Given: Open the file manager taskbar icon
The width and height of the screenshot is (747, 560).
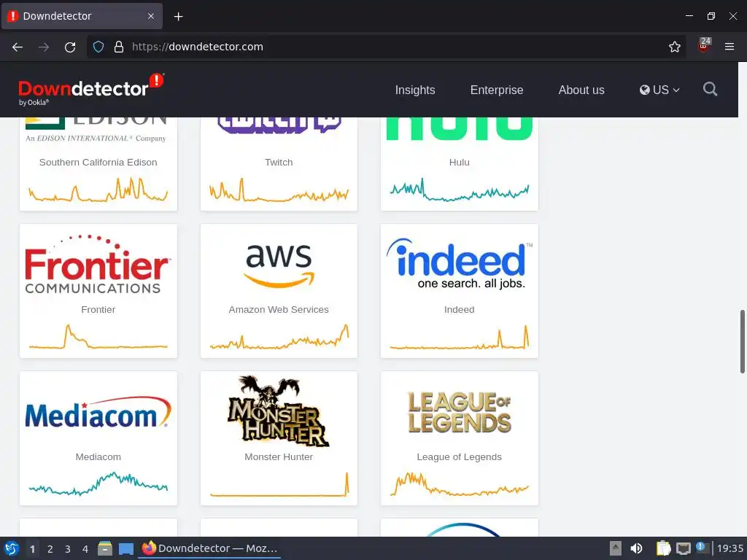Looking at the screenshot, I should tap(105, 548).
